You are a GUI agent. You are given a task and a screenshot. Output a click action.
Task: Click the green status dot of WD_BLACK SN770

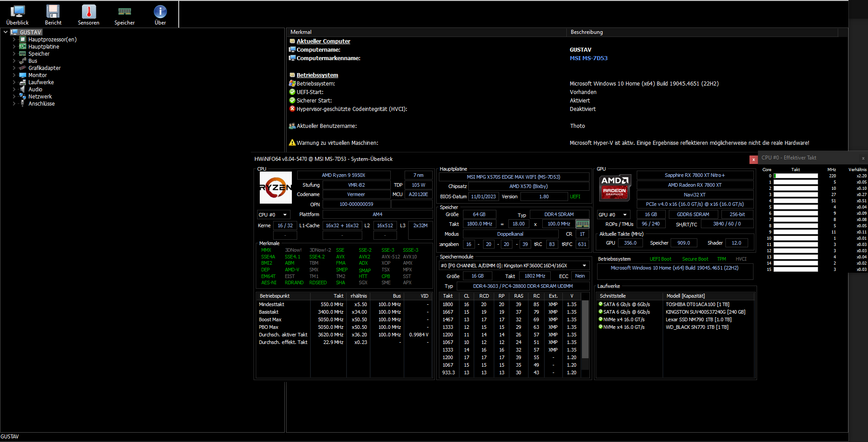[600, 327]
